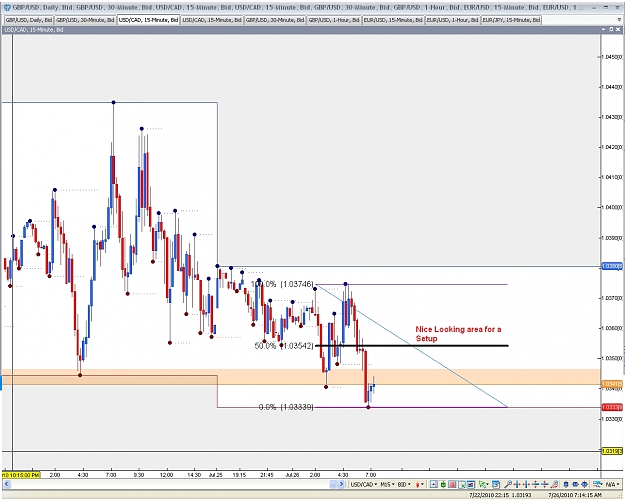
Task: Click the properties sheet icon beside pointer tool
Action: click(496, 484)
